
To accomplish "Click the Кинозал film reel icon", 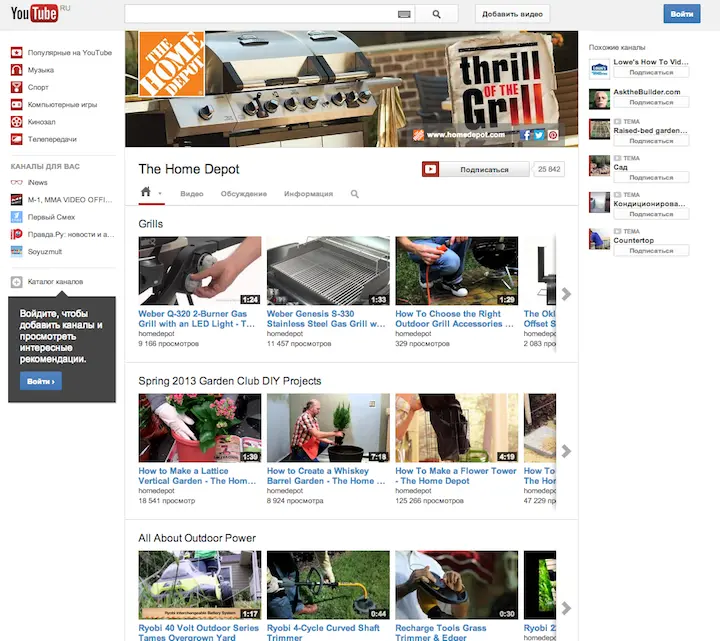I will coord(17,122).
